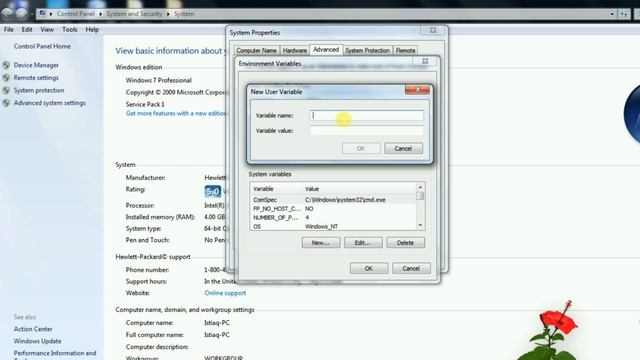Expand the arrow after Control Panel breadcrumb
640x360 pixels.
[x=100, y=14]
